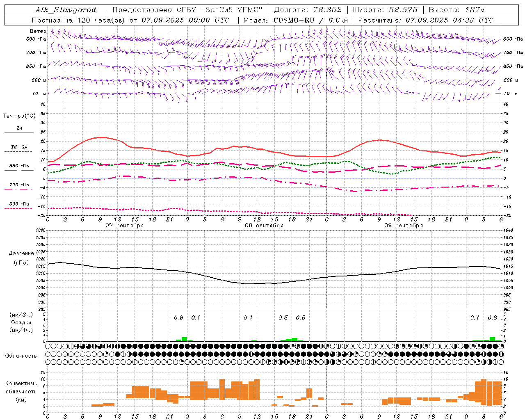
Task: Click the '07 сентября' date label
Action: click(x=124, y=226)
